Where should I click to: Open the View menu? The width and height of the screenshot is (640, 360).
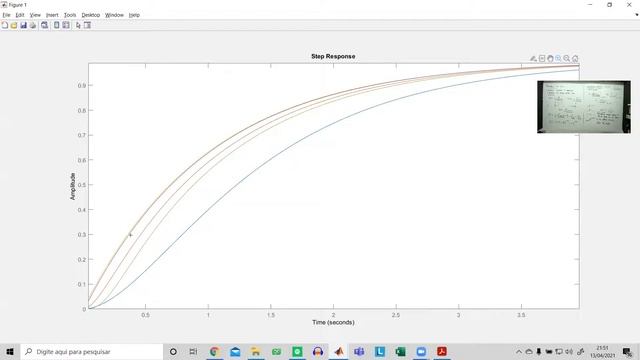coord(35,15)
